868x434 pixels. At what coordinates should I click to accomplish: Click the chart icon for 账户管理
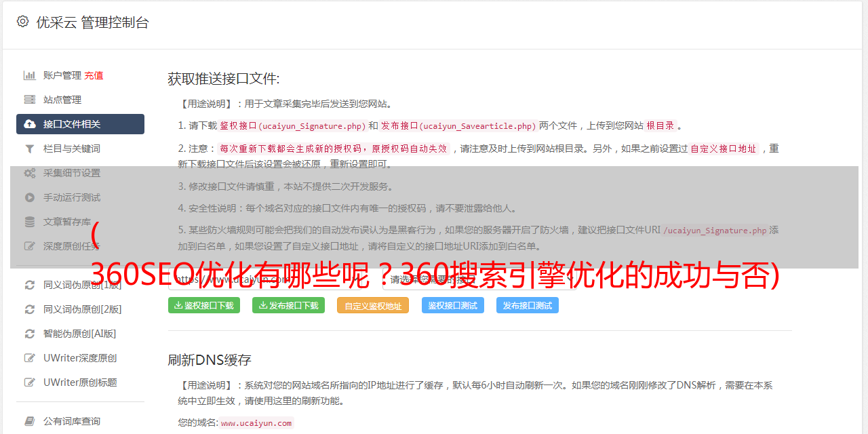(30, 75)
